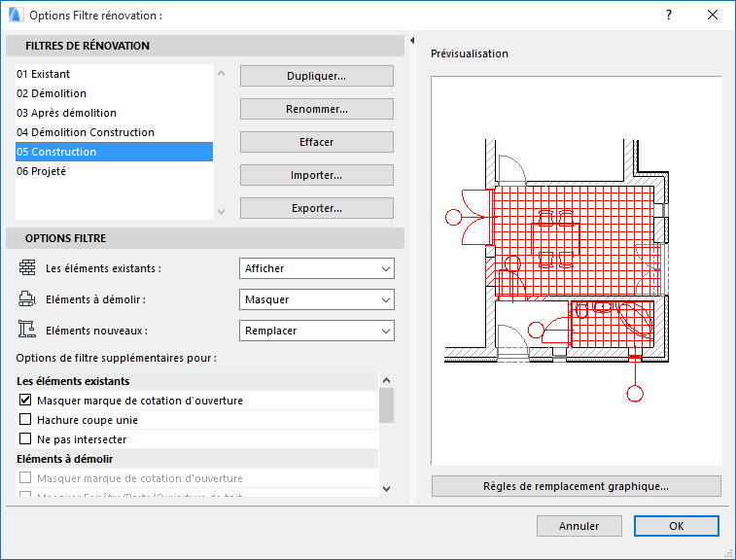This screenshot has width=736, height=560.
Task: Uncheck first Masquer marque de cotation d'ouverture
Action: (25, 400)
